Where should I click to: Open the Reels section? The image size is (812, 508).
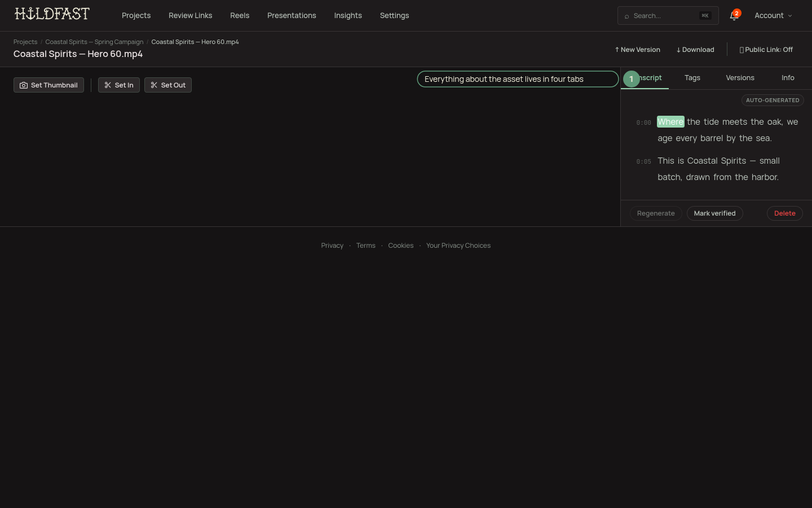coord(240,16)
